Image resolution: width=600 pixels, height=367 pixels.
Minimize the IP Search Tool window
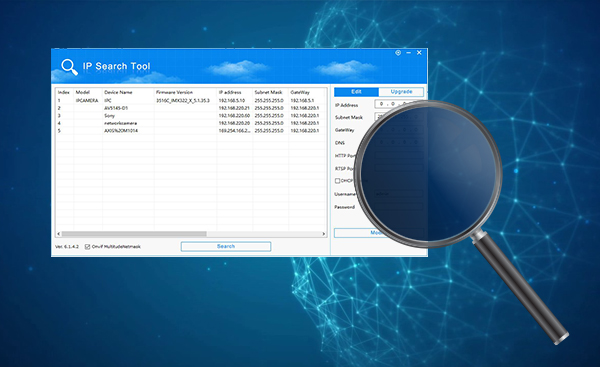408,53
